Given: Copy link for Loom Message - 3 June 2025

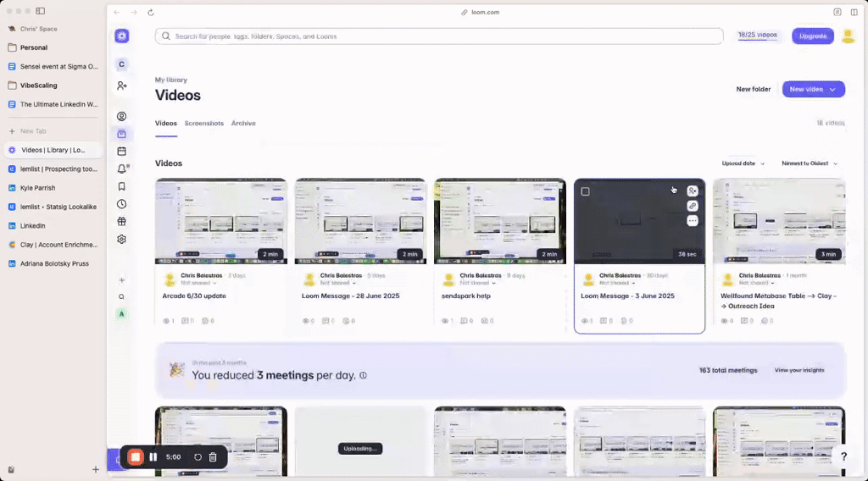Looking at the screenshot, I should click(693, 206).
